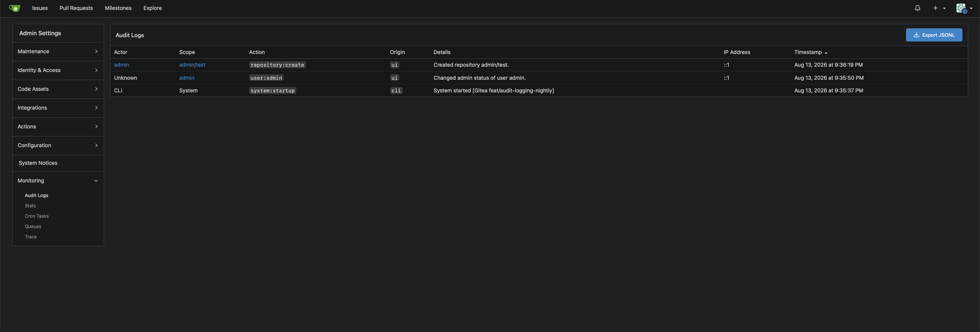
Task: Click the Actor column header
Action: (121, 52)
